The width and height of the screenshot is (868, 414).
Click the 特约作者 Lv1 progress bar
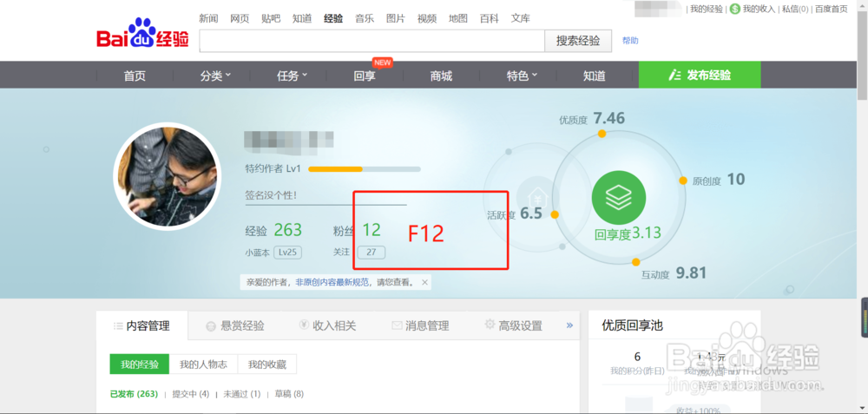click(x=365, y=168)
